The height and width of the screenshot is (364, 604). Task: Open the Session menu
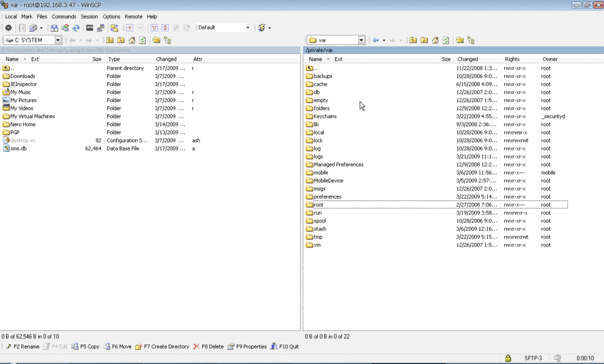(x=90, y=17)
